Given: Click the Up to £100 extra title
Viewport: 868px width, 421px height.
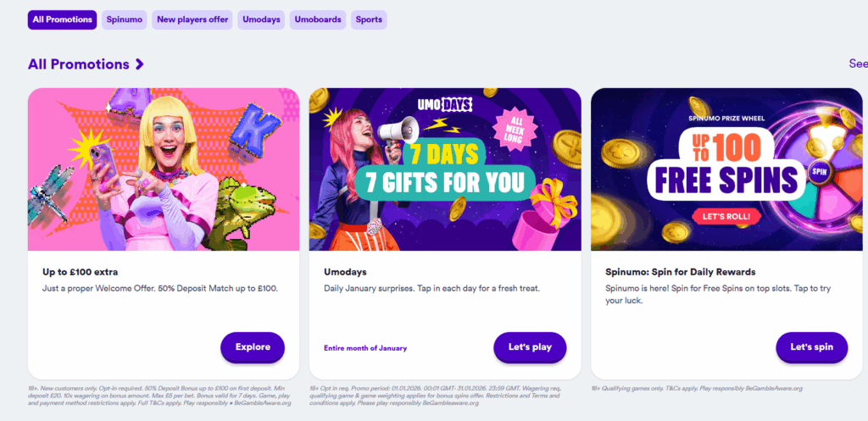Looking at the screenshot, I should (x=80, y=272).
